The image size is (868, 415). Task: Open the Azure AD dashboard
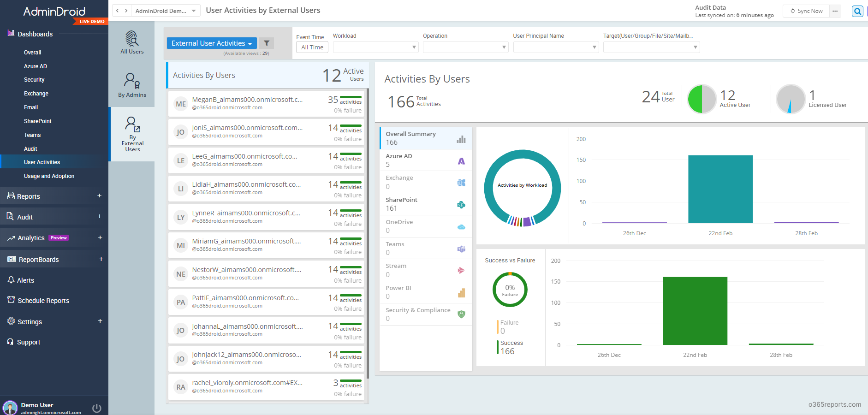coord(36,66)
